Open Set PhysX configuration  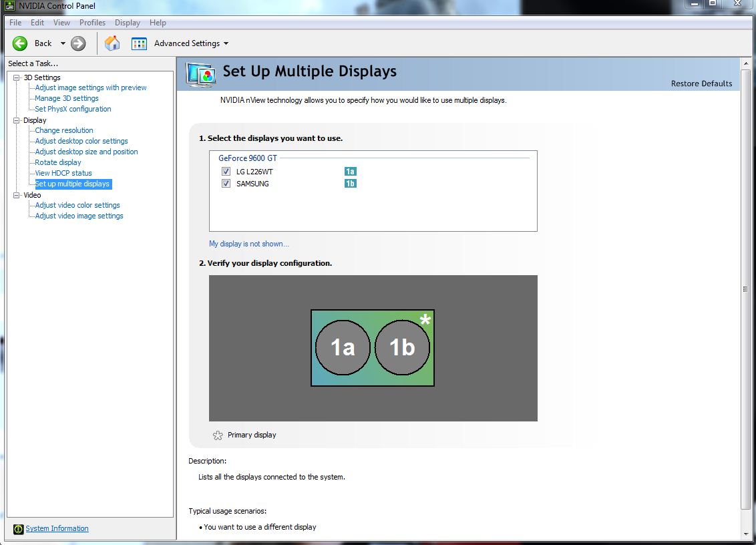point(73,109)
